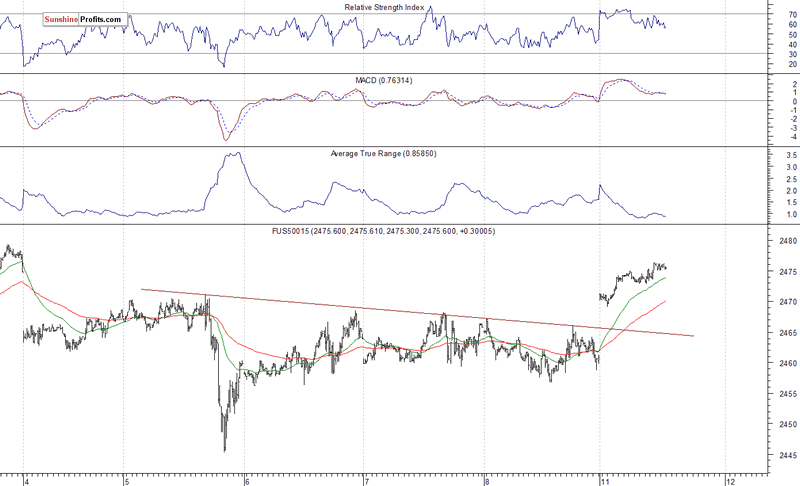Click date marker 11 on time axis

605,478
